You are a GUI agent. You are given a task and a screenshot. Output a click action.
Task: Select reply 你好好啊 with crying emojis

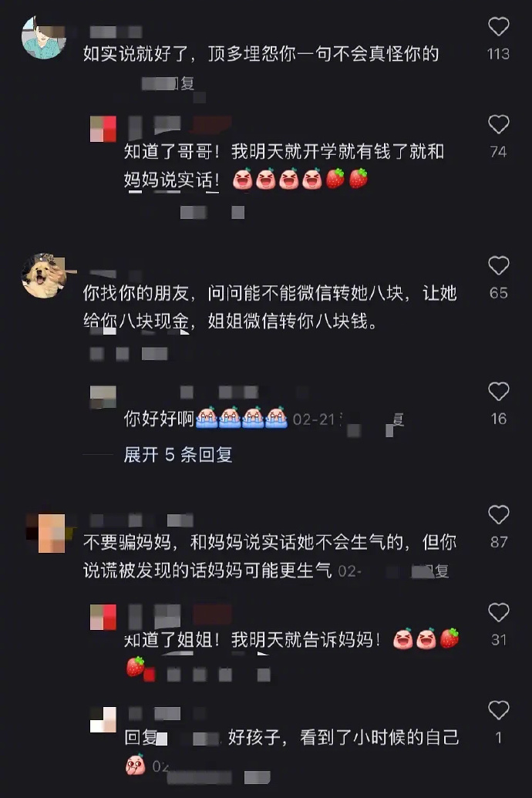click(x=206, y=419)
